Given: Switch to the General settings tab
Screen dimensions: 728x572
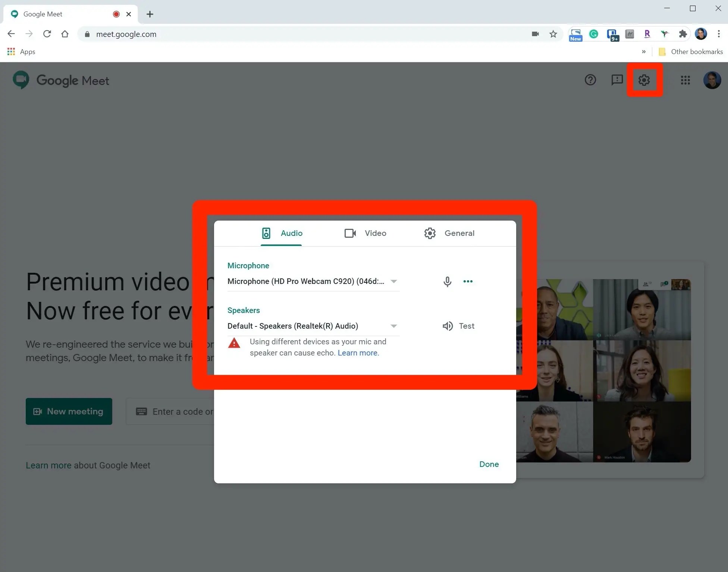Looking at the screenshot, I should click(x=449, y=233).
